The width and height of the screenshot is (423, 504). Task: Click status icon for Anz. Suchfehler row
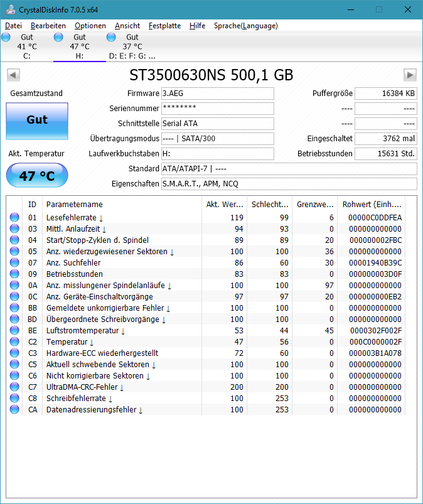[14, 262]
